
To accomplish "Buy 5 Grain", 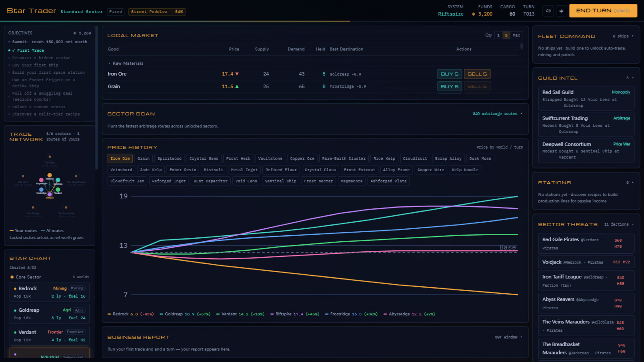I will point(449,86).
